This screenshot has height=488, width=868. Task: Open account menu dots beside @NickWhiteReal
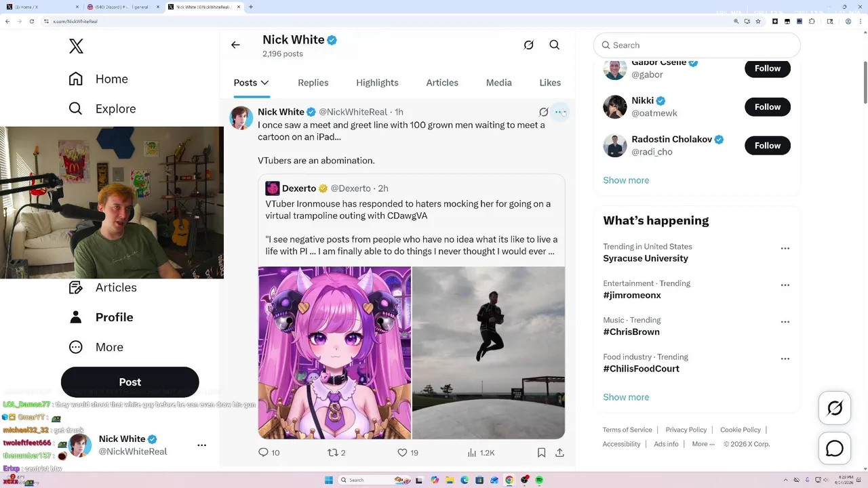coord(201,445)
